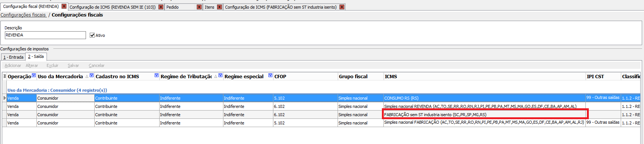Switch to ICMS FABRICAÇÃO sem ST tab

281,7
